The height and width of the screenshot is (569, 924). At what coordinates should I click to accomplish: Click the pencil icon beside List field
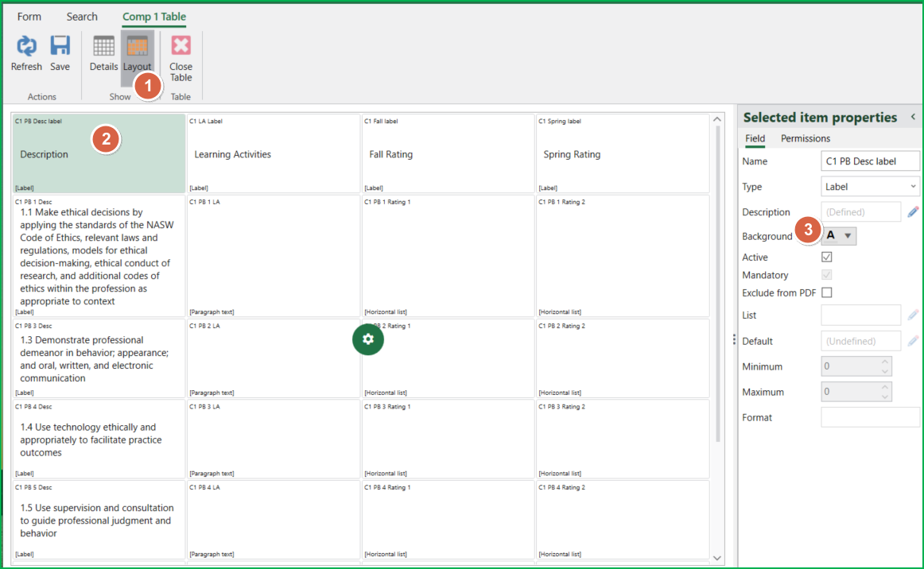(x=913, y=315)
